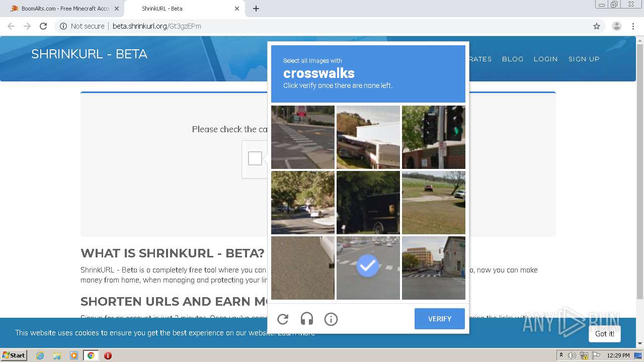Reload the captcha challenge images
644x362 pixels.
click(283, 319)
